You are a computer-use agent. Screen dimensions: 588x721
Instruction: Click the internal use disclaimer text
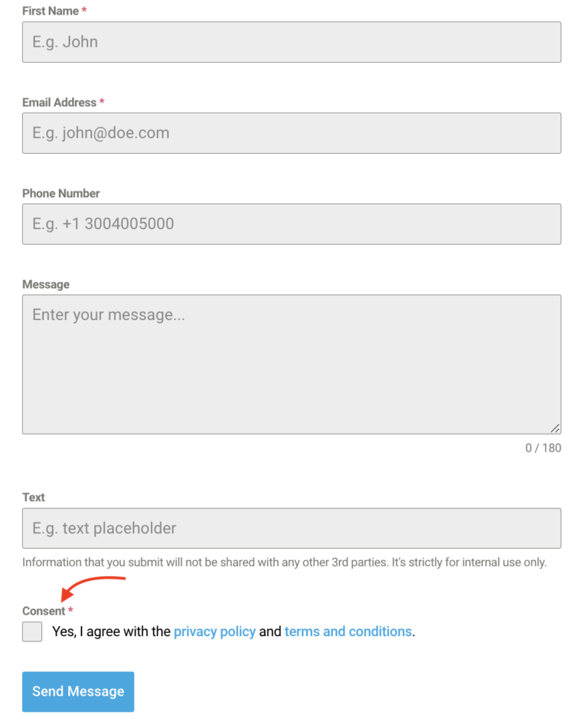pos(287,561)
